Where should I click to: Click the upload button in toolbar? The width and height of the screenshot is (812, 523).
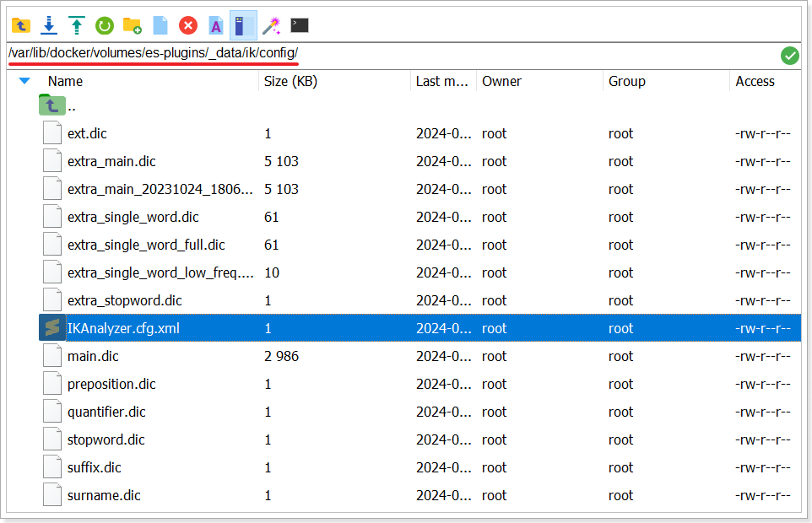click(x=77, y=25)
